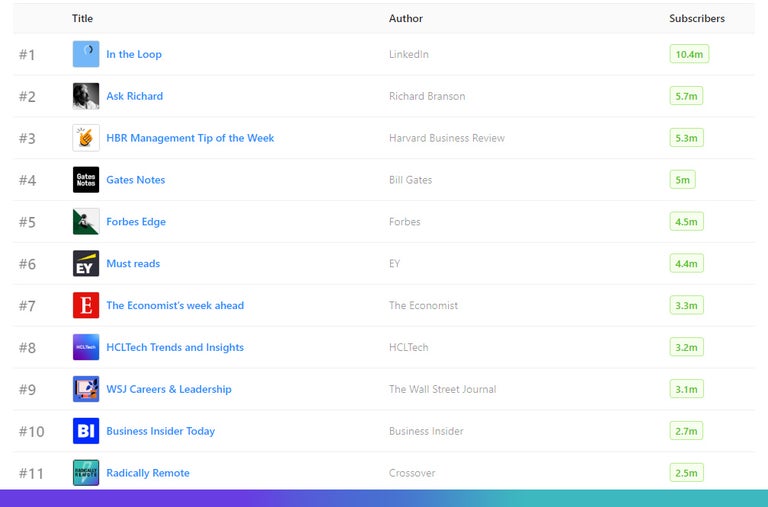The width and height of the screenshot is (768, 507).
Task: Click the #8 rank number
Action: point(27,348)
